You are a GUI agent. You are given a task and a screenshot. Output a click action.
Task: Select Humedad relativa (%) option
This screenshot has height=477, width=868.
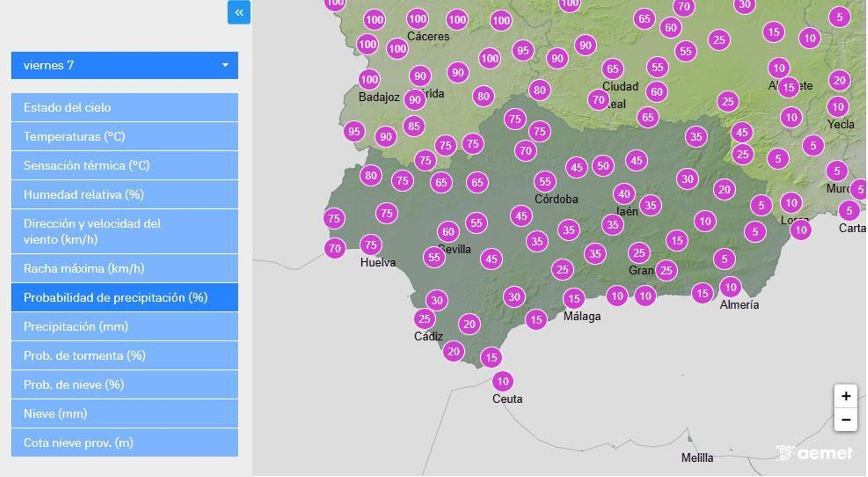124,194
